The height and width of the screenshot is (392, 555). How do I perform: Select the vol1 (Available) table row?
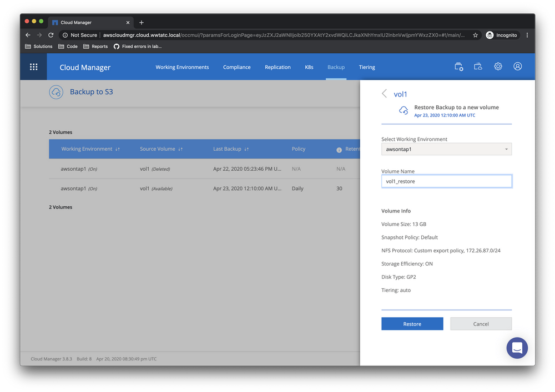coord(204,189)
